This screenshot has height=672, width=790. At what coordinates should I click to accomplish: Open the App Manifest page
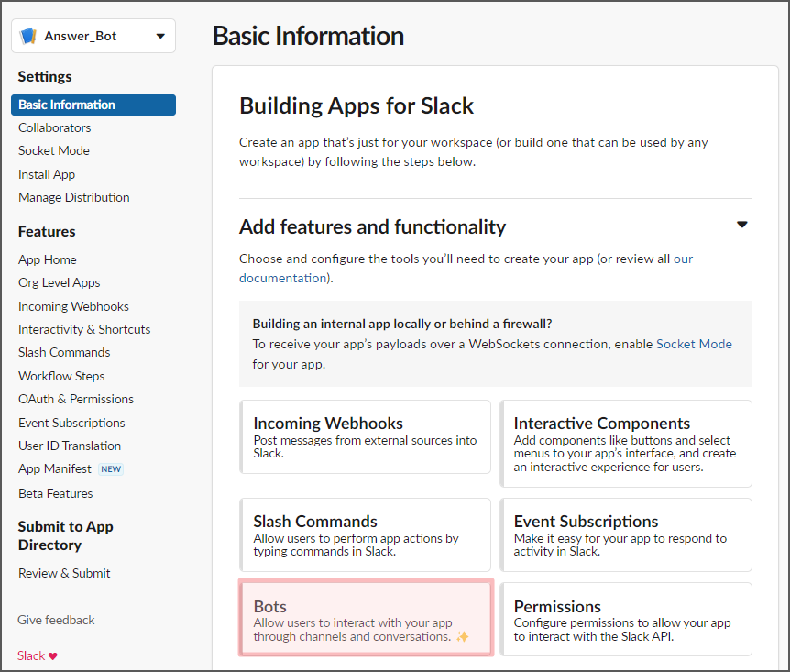tap(54, 468)
